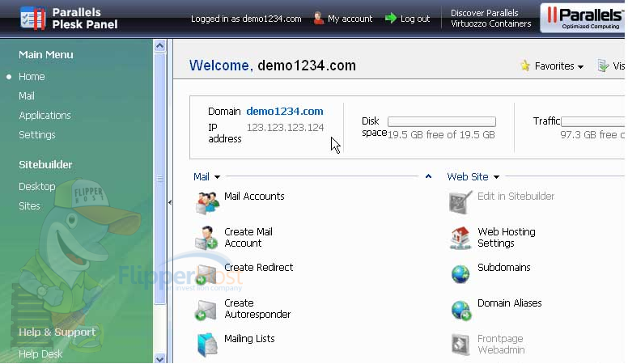Expand the Web Site section dropdown arrow
Viewport: 628px width, 364px height.
tap(497, 177)
